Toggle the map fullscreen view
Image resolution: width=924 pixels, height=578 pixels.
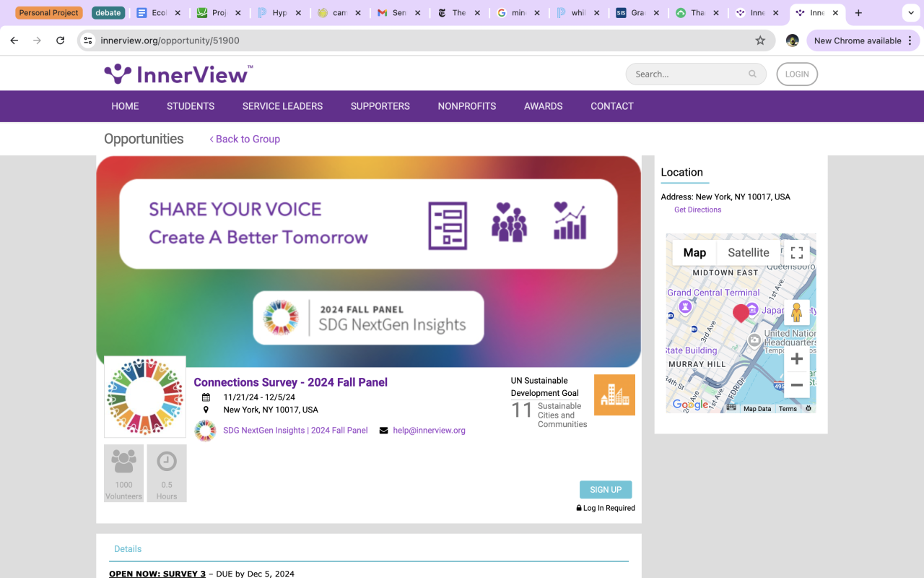coord(797,253)
